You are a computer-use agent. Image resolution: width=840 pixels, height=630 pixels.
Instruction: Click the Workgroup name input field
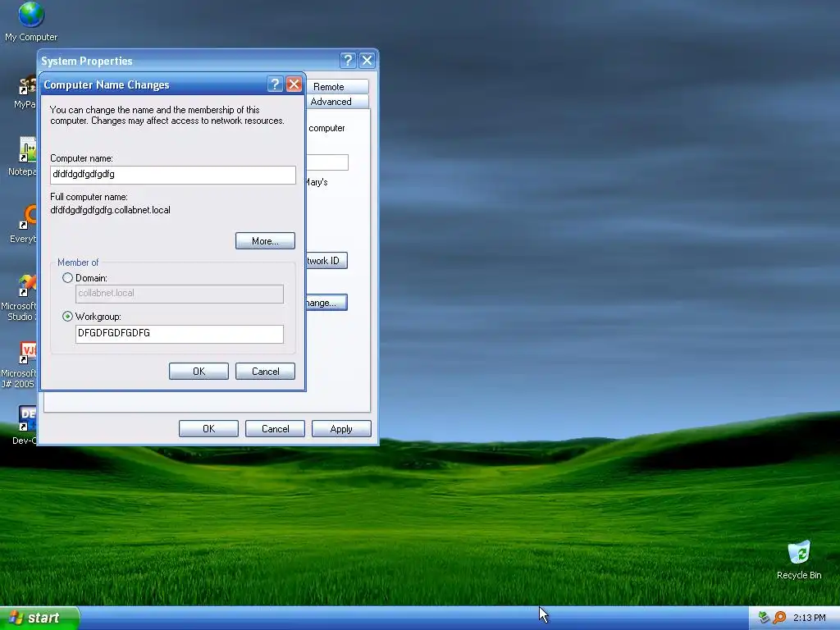(x=180, y=334)
